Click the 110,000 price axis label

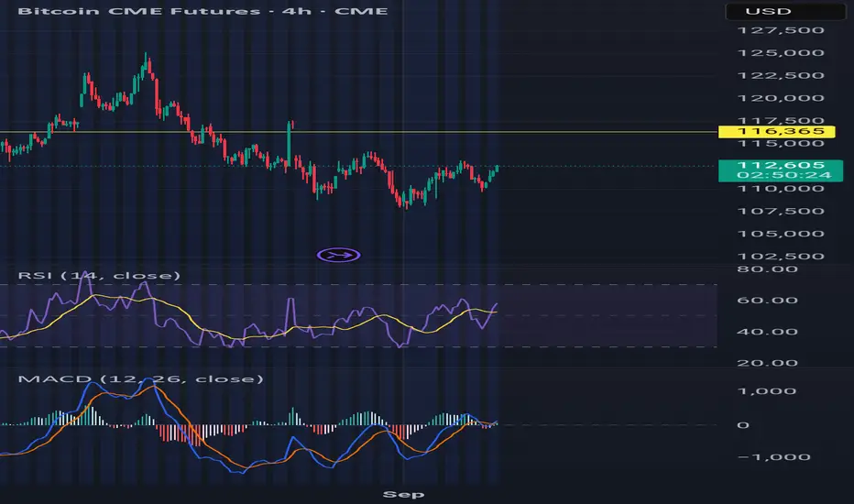click(781, 189)
